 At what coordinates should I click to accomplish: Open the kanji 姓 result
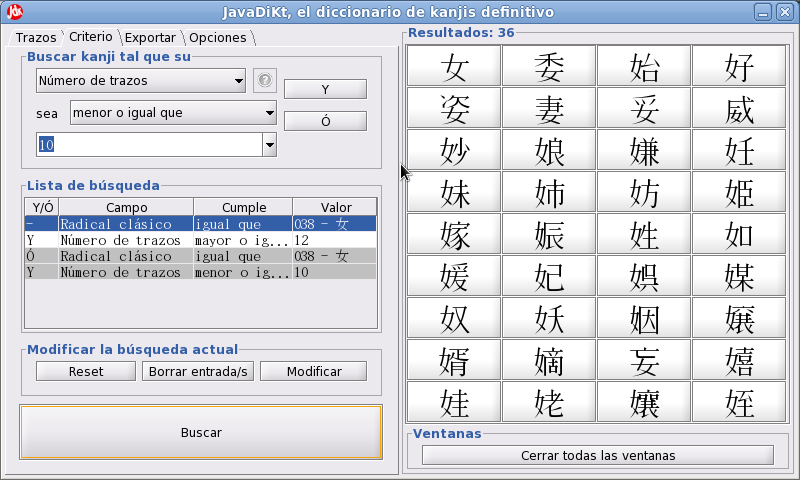644,234
